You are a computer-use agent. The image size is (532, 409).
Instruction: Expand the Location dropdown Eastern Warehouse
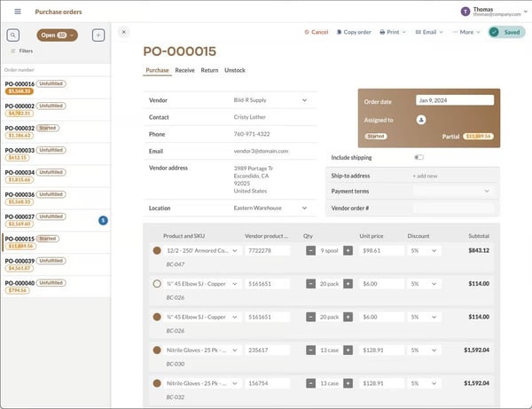point(304,208)
